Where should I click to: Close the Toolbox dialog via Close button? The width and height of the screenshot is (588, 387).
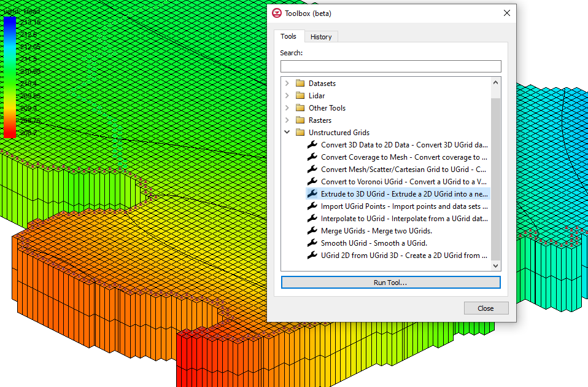coord(486,308)
